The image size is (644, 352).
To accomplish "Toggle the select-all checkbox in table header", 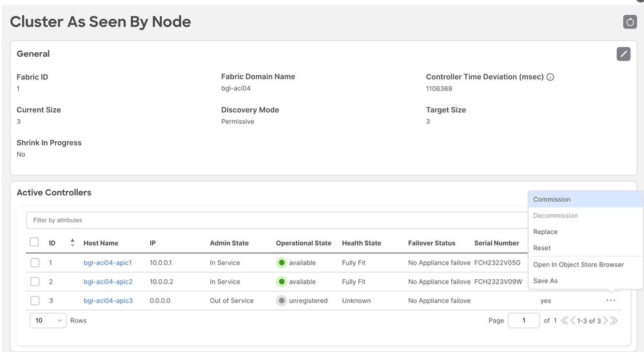I will coord(35,242).
